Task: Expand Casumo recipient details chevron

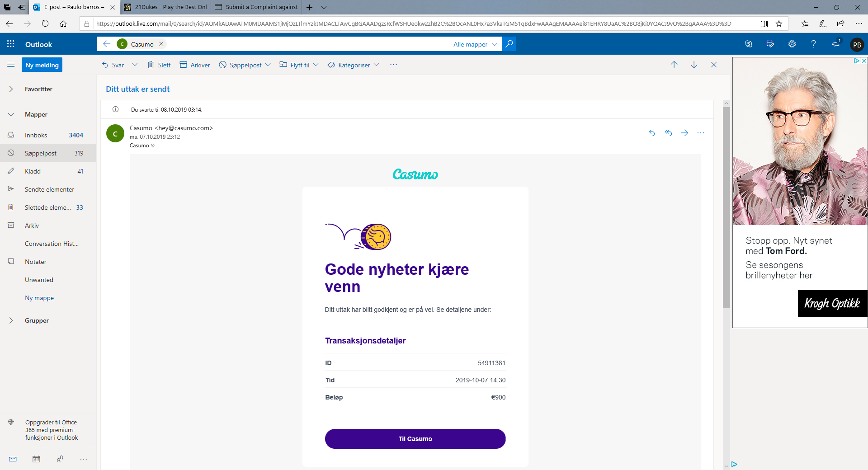Action: tap(153, 146)
